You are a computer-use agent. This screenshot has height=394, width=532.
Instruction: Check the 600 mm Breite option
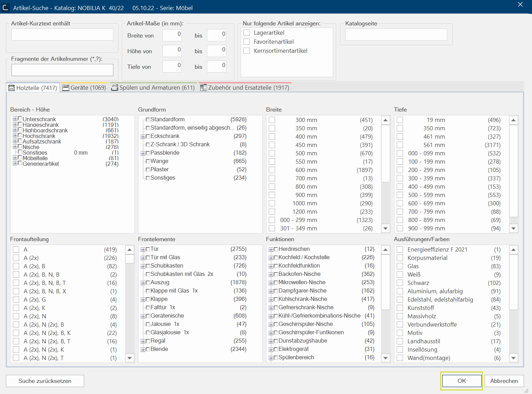tap(272, 170)
